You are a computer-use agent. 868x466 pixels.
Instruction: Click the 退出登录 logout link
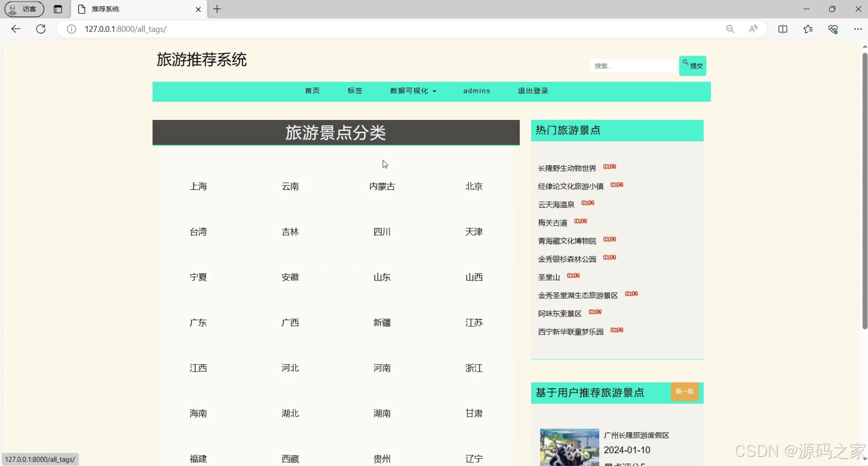coord(533,91)
